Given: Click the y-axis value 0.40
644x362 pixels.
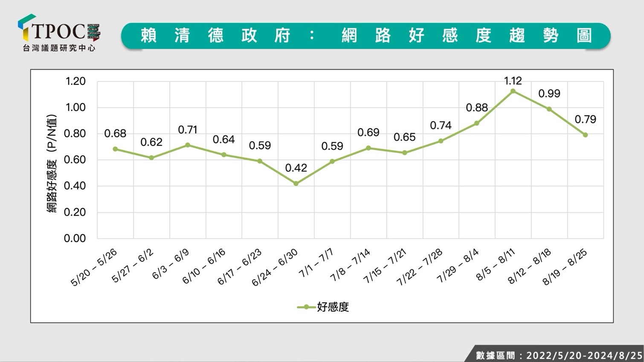Looking at the screenshot, I should (75, 186).
